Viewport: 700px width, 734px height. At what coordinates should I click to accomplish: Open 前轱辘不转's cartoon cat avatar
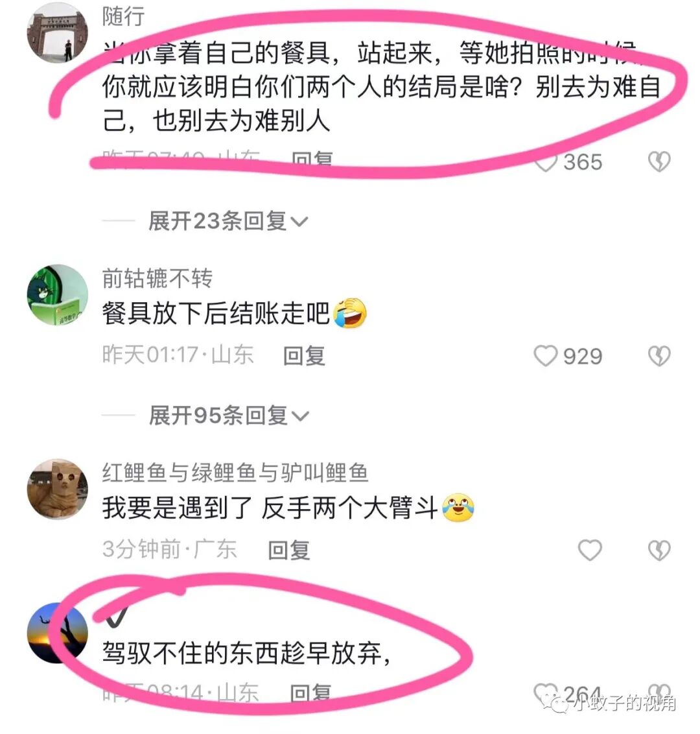point(58,294)
